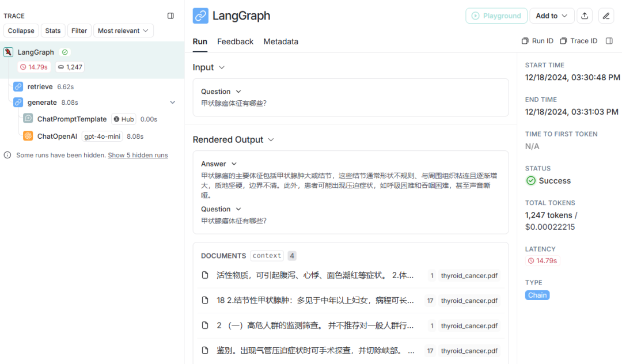The image size is (622, 364).
Task: Toggle the right details panel icon
Action: pyautogui.click(x=609, y=41)
